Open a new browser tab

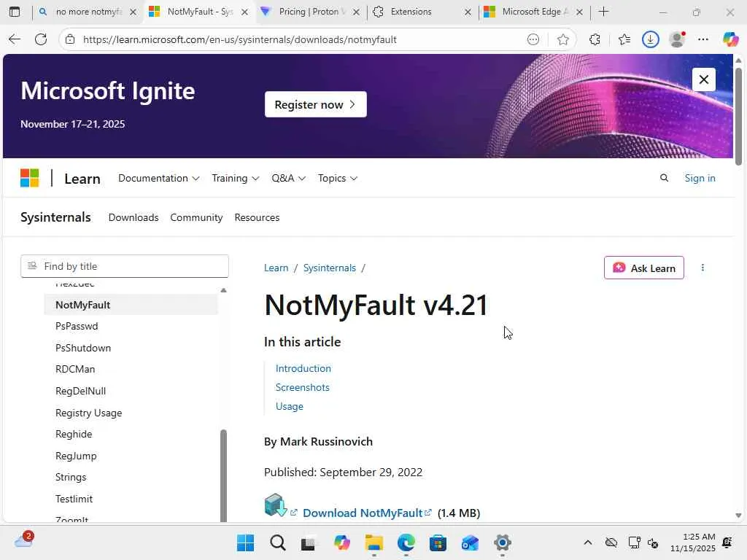click(x=603, y=12)
